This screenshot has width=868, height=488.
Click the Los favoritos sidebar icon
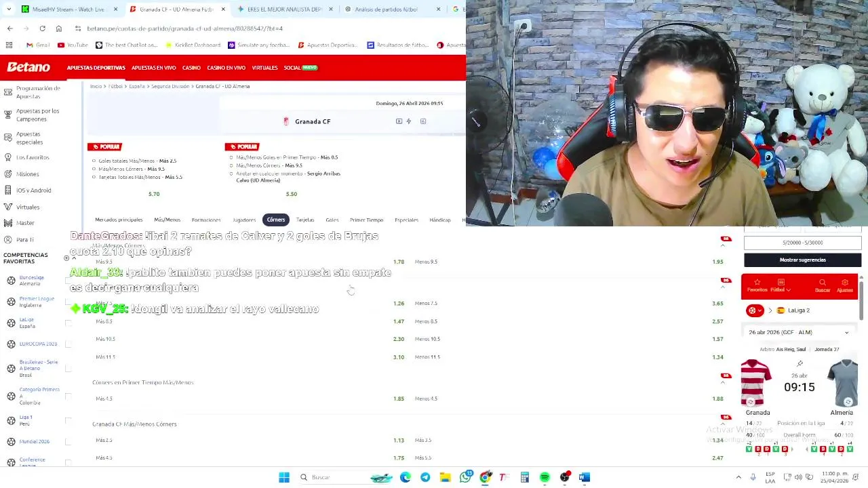coord(8,157)
